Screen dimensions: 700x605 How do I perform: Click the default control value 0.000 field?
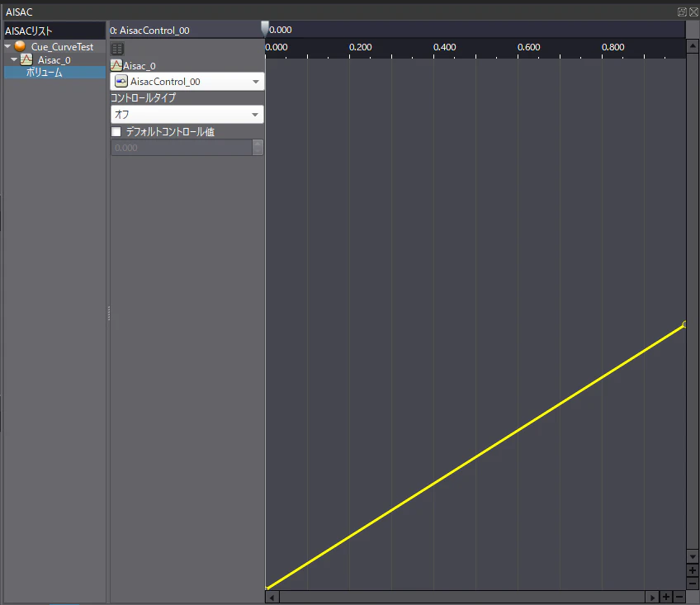pos(182,148)
